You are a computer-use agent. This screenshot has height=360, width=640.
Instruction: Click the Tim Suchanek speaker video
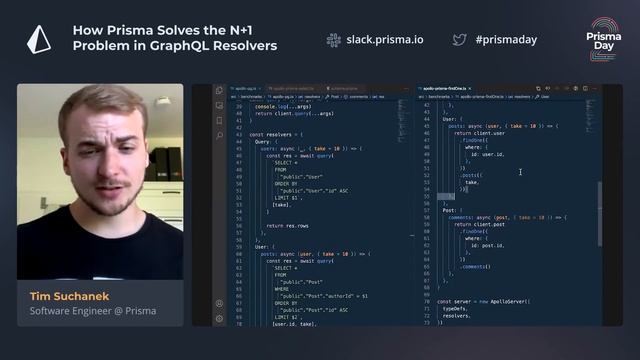100,182
